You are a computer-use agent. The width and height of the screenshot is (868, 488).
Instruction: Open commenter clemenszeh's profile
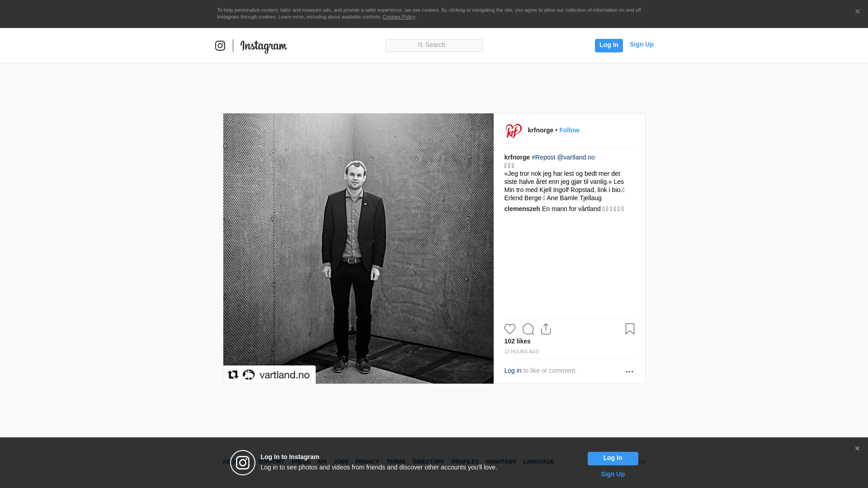(x=522, y=209)
